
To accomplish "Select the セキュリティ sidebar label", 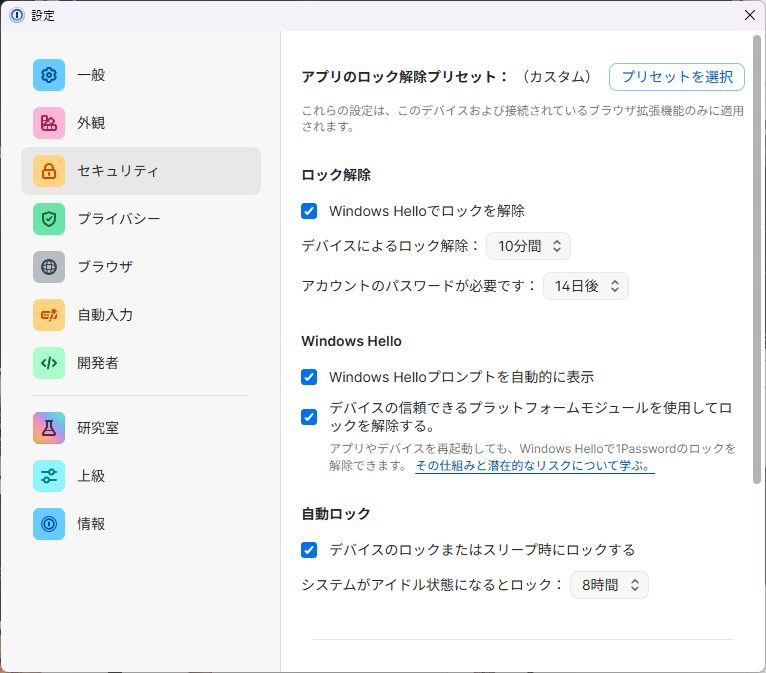I will coord(118,171).
